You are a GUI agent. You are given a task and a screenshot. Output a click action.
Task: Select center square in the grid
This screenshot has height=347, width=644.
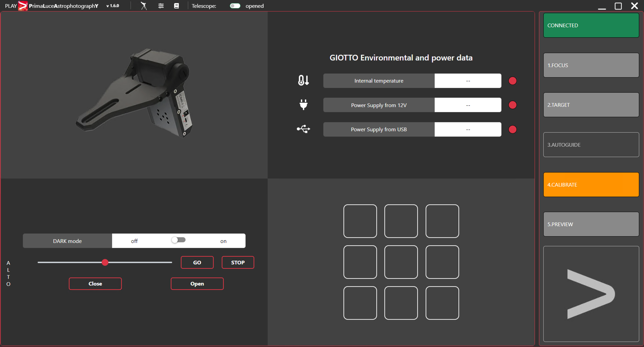point(401,262)
